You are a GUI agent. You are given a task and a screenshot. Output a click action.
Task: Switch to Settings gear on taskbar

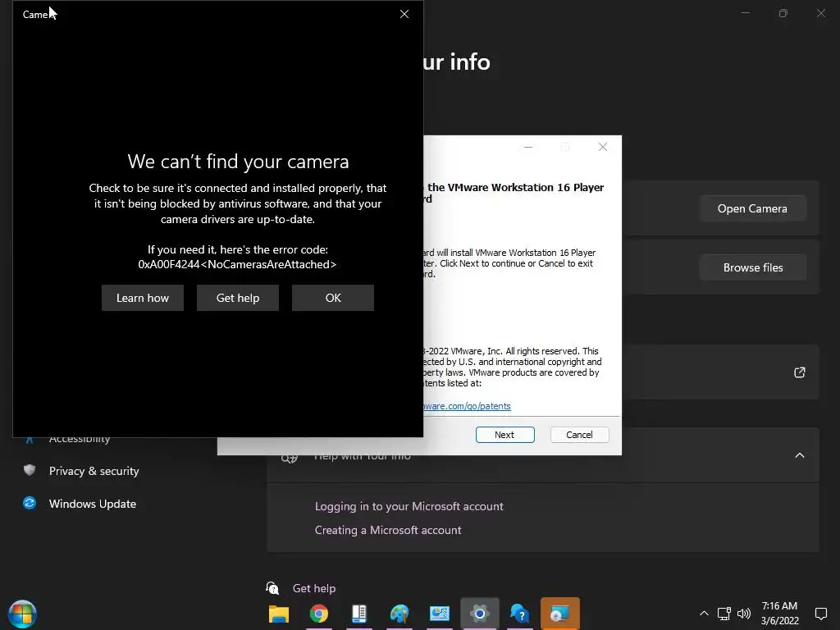coord(479,614)
